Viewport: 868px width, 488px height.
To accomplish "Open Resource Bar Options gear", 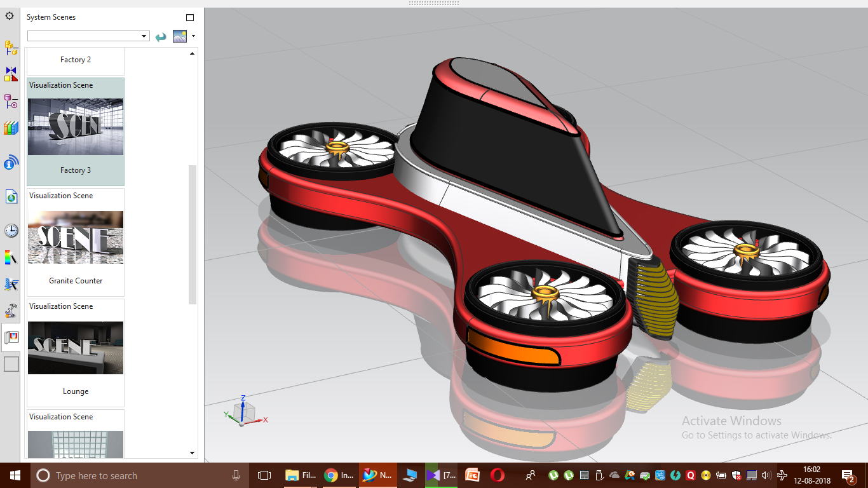I will pyautogui.click(x=10, y=16).
